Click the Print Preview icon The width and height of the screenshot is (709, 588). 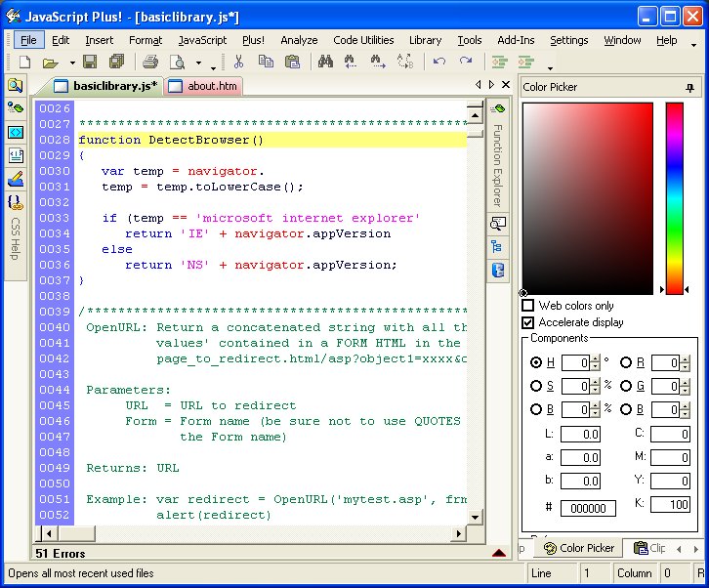[177, 62]
